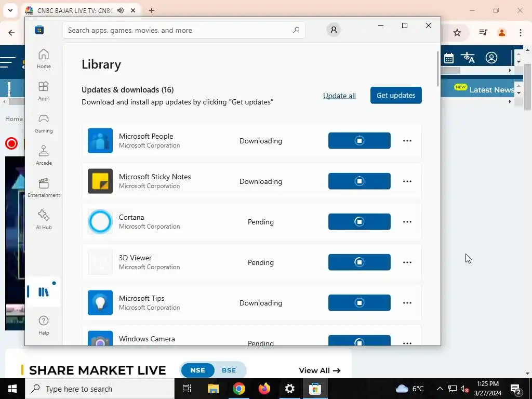Open more options for Microsoft Sticky Notes

[x=407, y=181]
